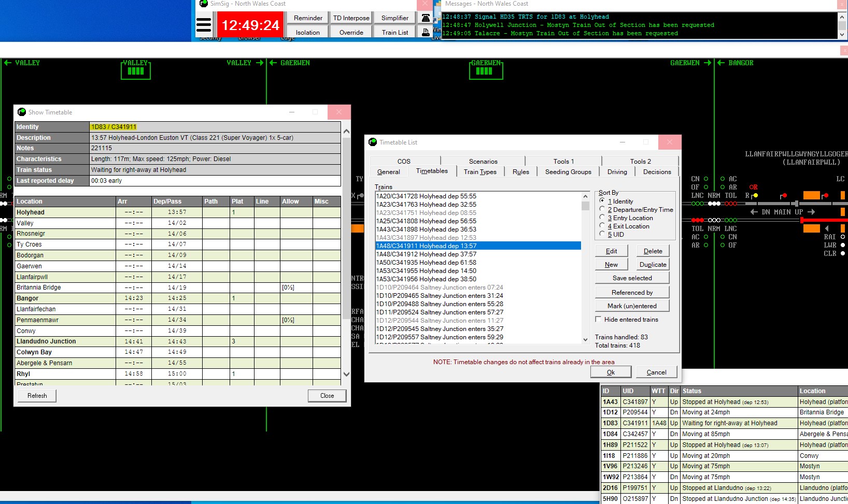Screen dimensions: 848x504
Task: Click the Show Timetable vertical scrollbar track
Action: click(346, 253)
